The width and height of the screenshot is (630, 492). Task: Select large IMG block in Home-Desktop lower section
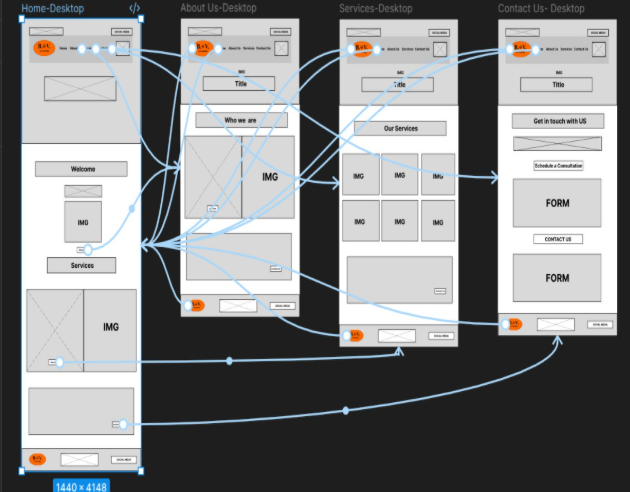(x=110, y=331)
